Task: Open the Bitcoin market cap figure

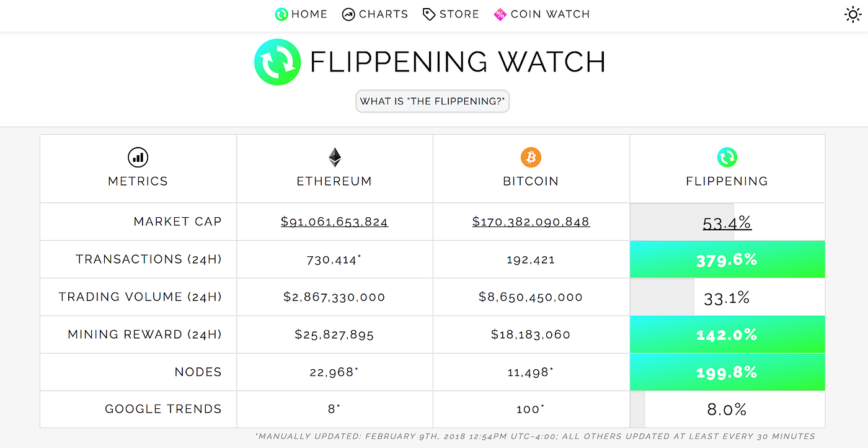Action: pos(531,222)
